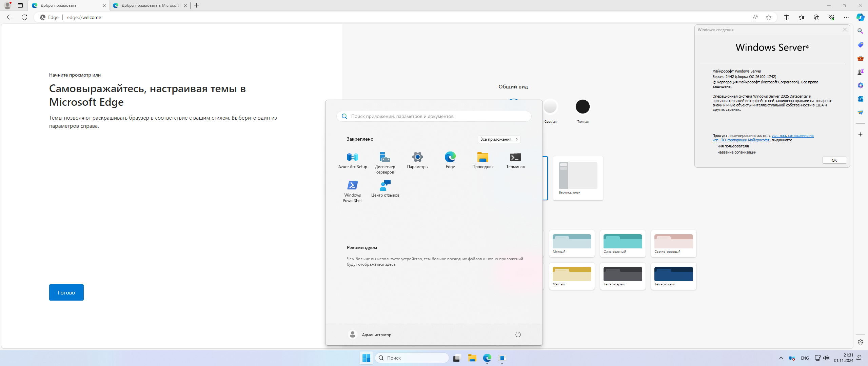Open Edge favorites toolbar icon
This screenshot has width=868, height=366.
tap(801, 17)
